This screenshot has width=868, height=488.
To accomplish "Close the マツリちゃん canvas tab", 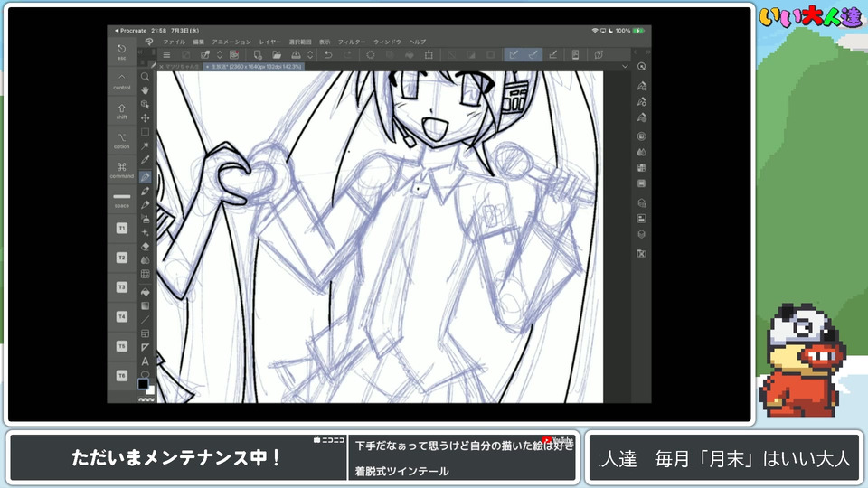I will tap(161, 66).
